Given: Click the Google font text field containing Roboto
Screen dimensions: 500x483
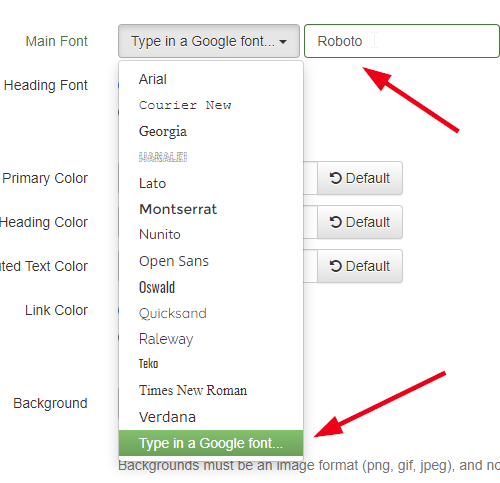Looking at the screenshot, I should (x=402, y=41).
